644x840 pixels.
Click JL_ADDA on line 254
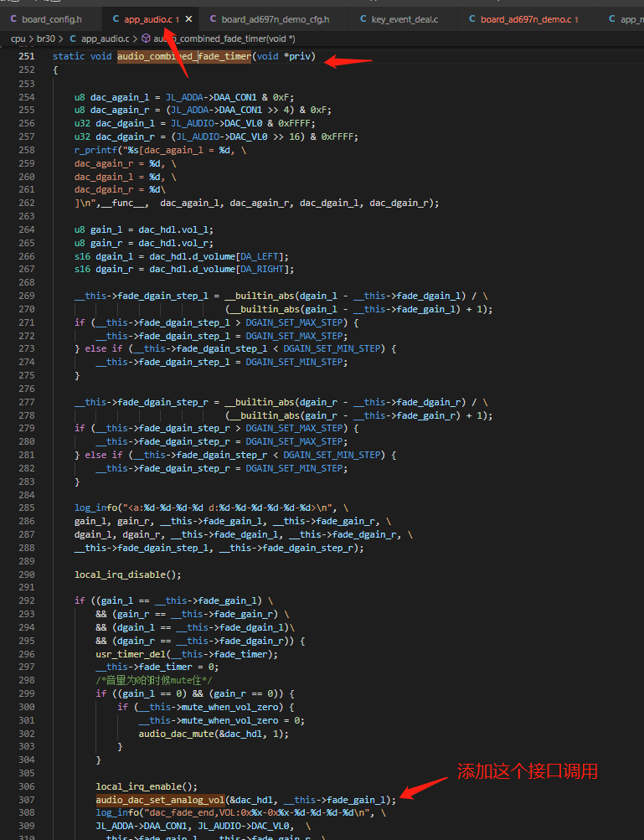coord(184,97)
